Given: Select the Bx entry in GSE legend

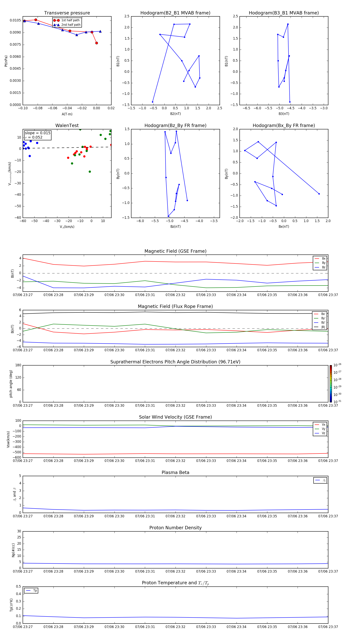Looking at the screenshot, I should point(320,259).
